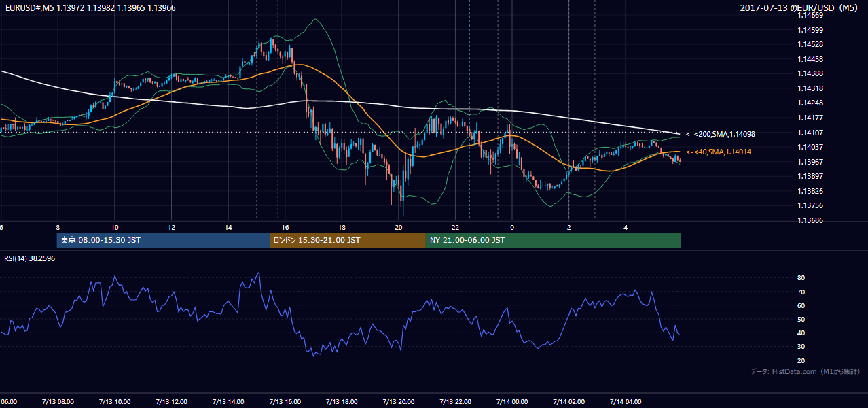Click the 7/13 20:00 date label
Viewport: 868px width, 408px height.
point(399,401)
